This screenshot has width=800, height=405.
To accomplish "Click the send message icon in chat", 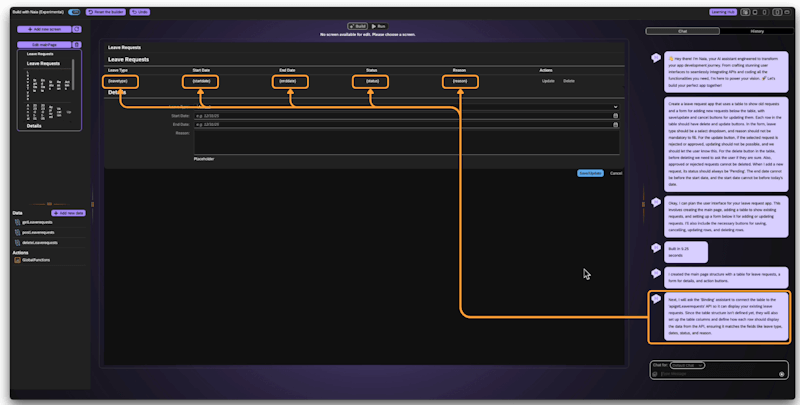I will coord(781,373).
